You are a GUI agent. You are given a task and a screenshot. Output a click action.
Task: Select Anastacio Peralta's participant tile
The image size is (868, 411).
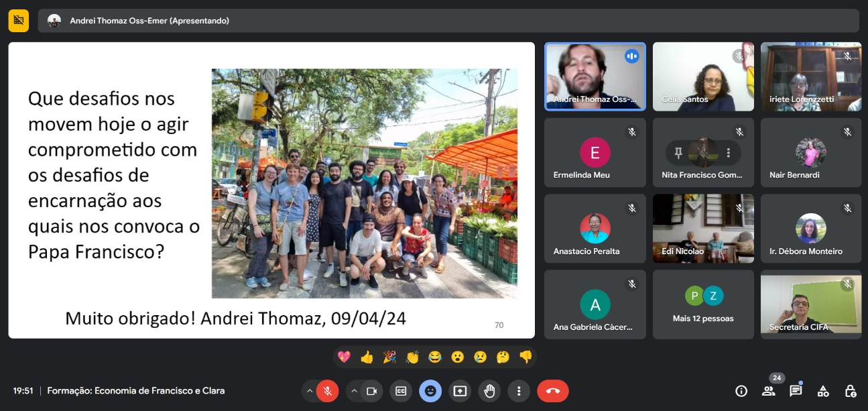click(x=595, y=229)
